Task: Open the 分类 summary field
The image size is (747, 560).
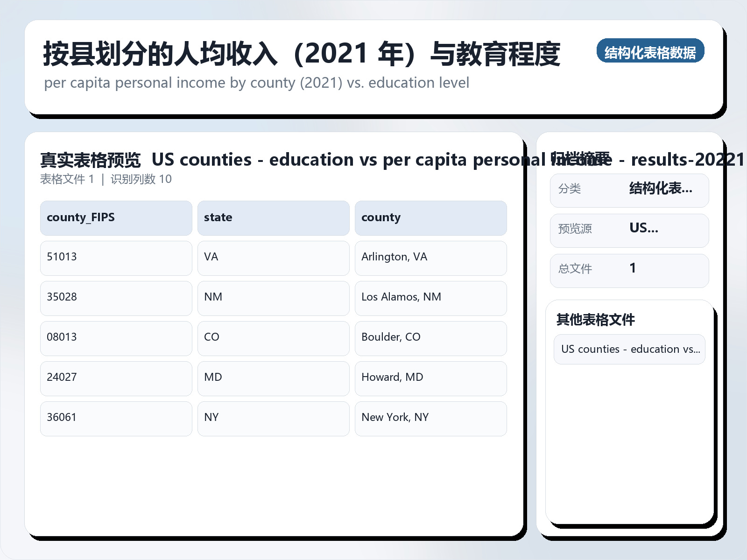Action: pos(629,190)
